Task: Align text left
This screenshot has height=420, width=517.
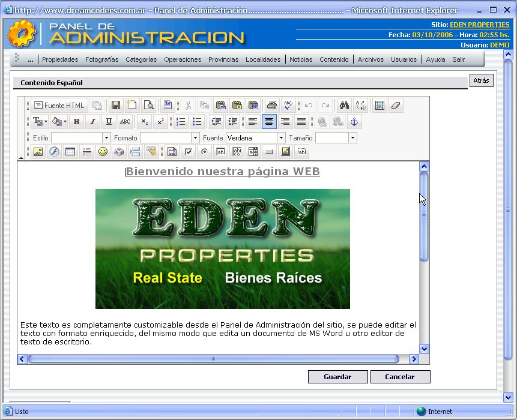Action: pyautogui.click(x=253, y=122)
